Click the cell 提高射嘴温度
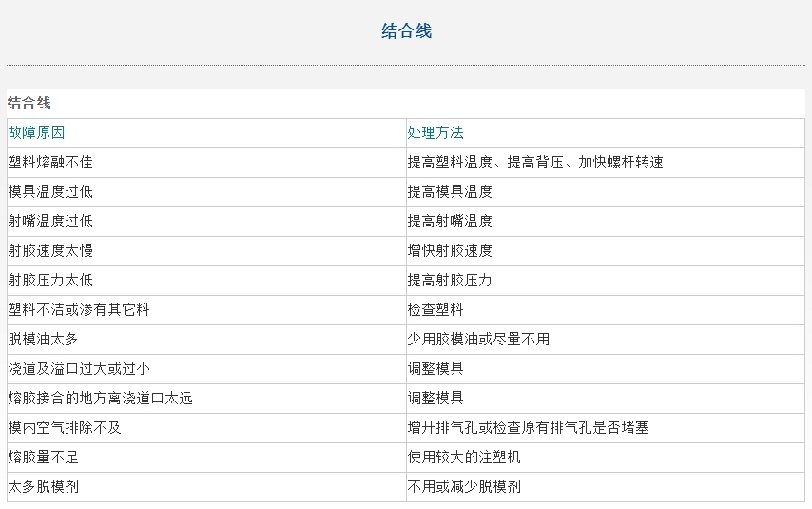Screen dimensions: 812x509 606,222
